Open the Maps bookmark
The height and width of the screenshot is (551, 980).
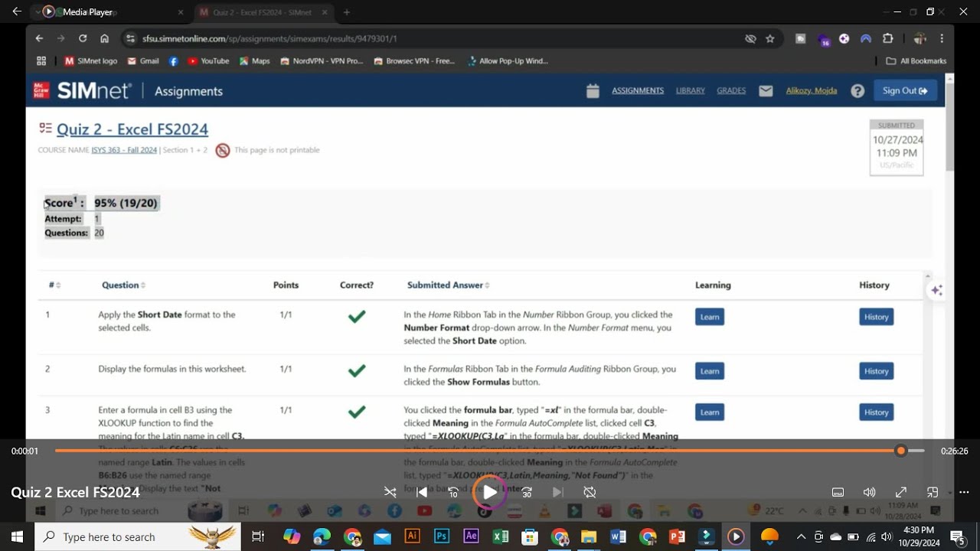click(255, 60)
